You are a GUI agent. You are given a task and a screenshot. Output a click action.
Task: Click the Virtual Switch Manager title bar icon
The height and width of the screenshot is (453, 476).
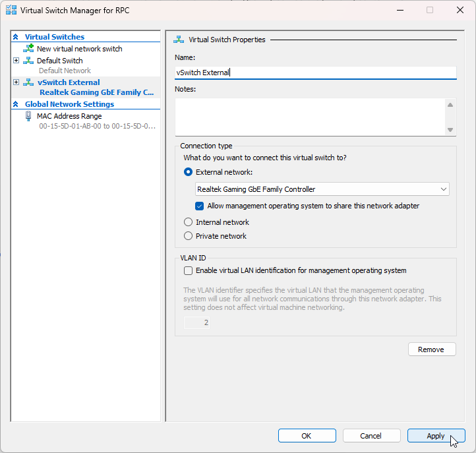coord(11,11)
